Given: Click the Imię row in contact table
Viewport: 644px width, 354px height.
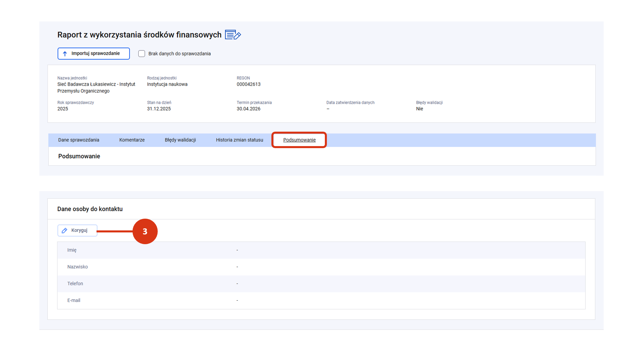Looking at the screenshot, I should [321, 250].
